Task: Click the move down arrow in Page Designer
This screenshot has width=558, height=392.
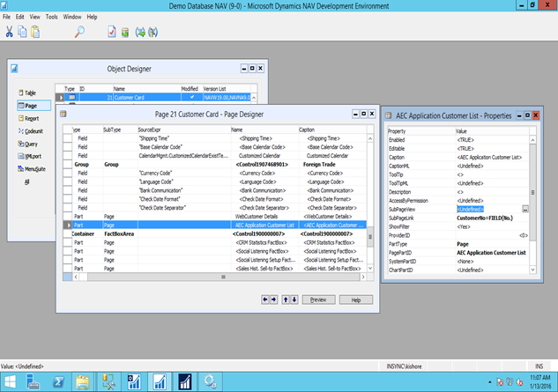Action: (x=294, y=300)
